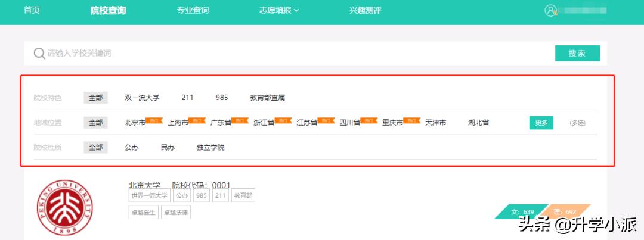The height and width of the screenshot is (240, 644).
Task: Open 兴趣测评 tab
Action: [365, 10]
